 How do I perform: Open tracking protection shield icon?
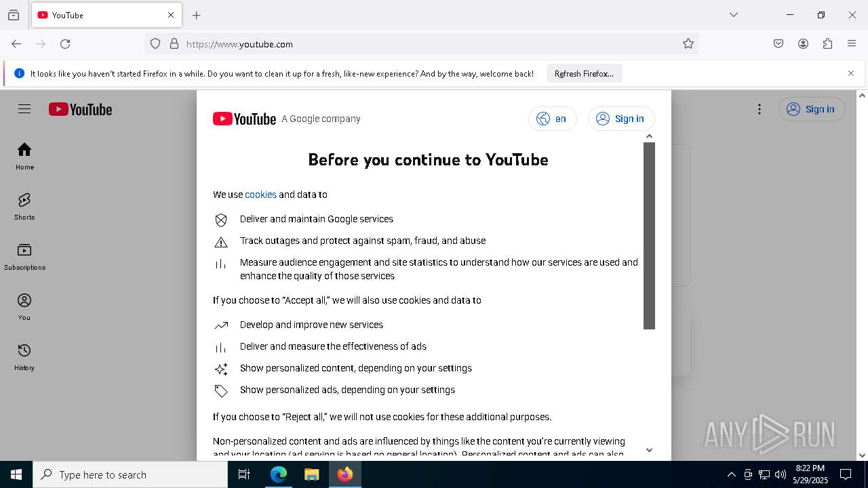[155, 44]
